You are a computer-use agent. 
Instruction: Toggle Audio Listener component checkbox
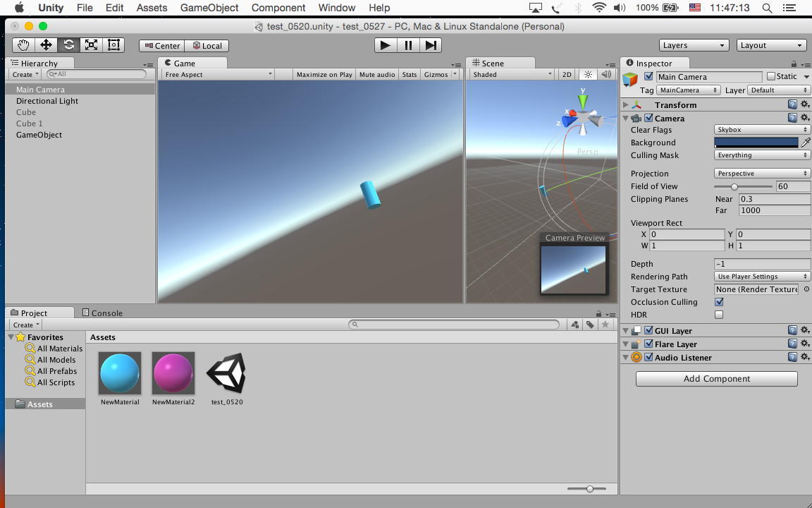tap(648, 357)
